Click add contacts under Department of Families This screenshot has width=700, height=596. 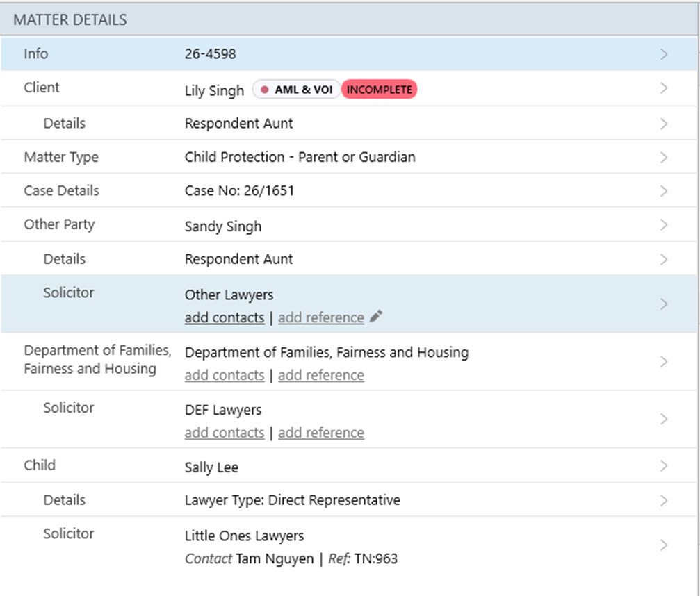tap(224, 375)
